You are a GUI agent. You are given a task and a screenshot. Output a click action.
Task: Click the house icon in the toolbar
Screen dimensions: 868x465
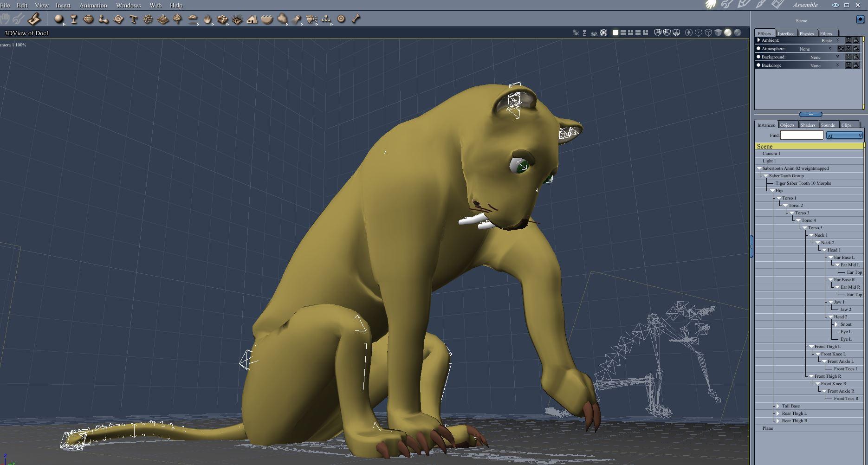[252, 19]
